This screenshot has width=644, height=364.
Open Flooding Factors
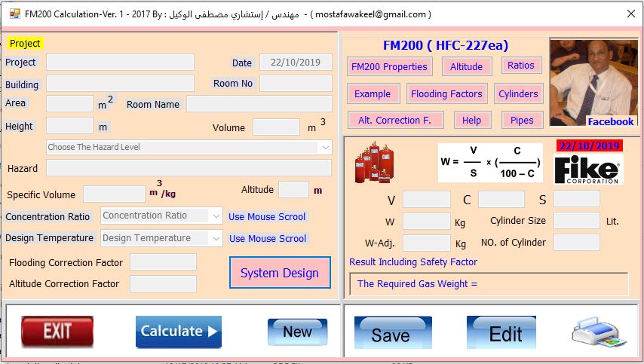(447, 93)
